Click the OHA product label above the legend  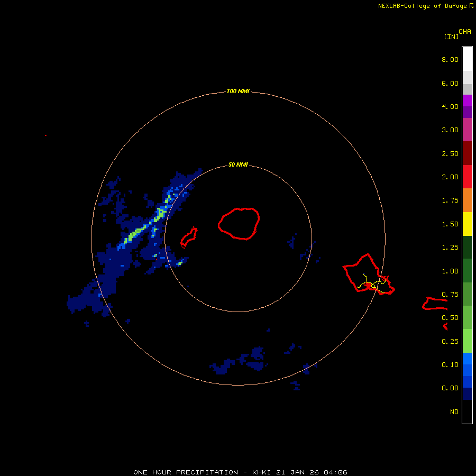[x=465, y=32]
